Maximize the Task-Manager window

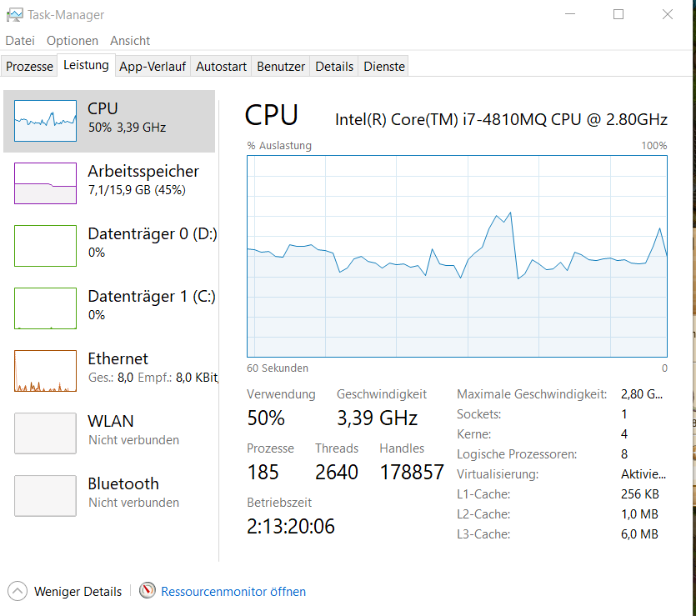click(x=618, y=14)
